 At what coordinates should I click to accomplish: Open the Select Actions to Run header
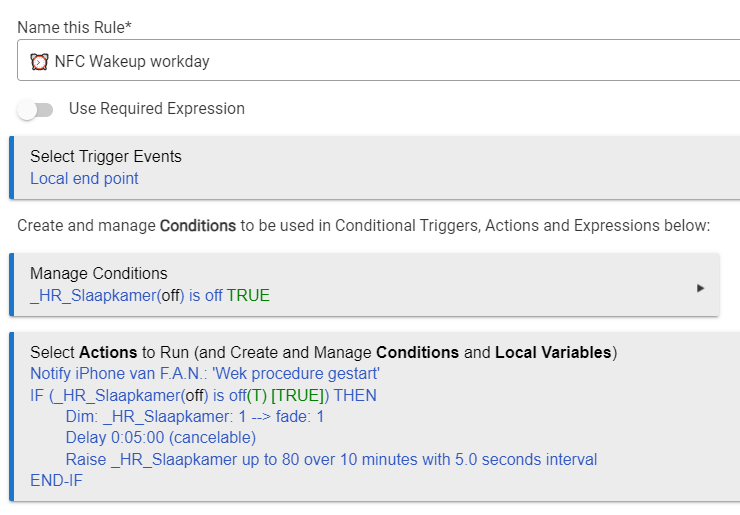coord(324,352)
